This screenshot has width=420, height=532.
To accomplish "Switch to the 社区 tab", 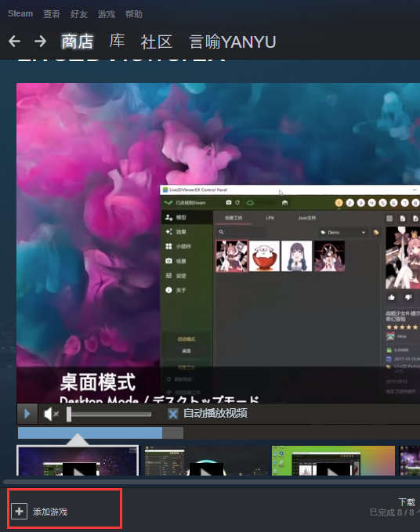I will pyautogui.click(x=157, y=42).
